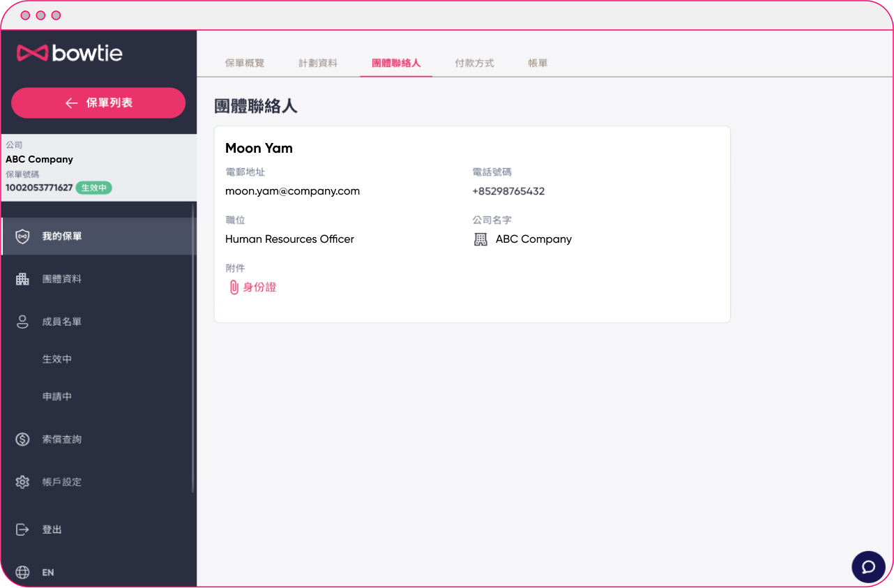Click the building icon beside ABC Company
This screenshot has height=588, width=894.
tap(481, 239)
